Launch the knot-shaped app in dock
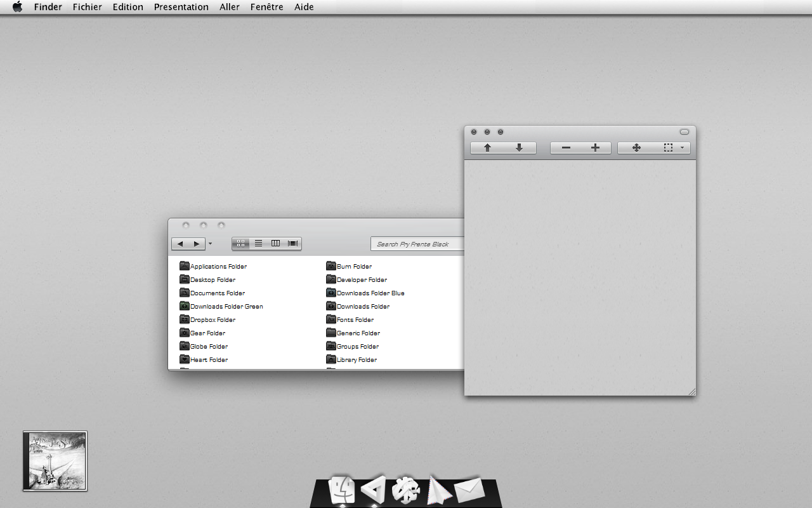 [x=405, y=490]
